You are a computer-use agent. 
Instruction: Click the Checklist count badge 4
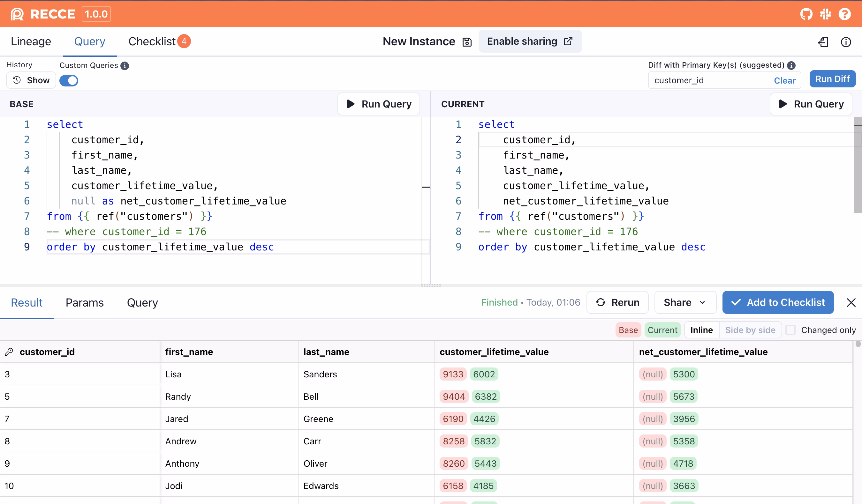[184, 41]
